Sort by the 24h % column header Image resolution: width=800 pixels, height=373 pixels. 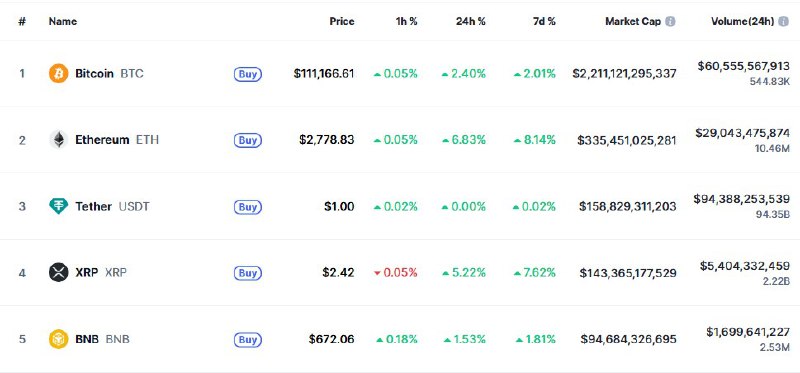[470, 21]
